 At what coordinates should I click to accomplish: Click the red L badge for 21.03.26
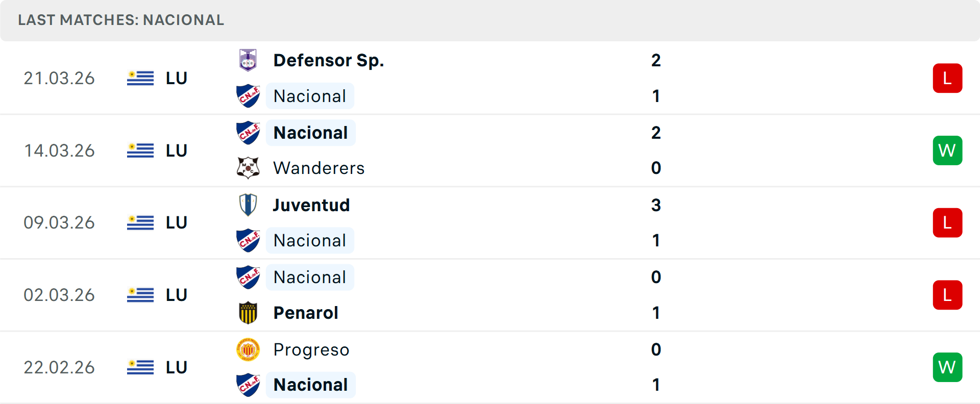point(947,78)
